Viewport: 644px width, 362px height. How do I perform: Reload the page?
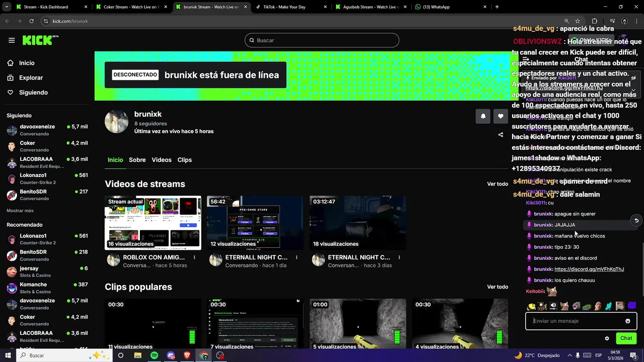31,21
